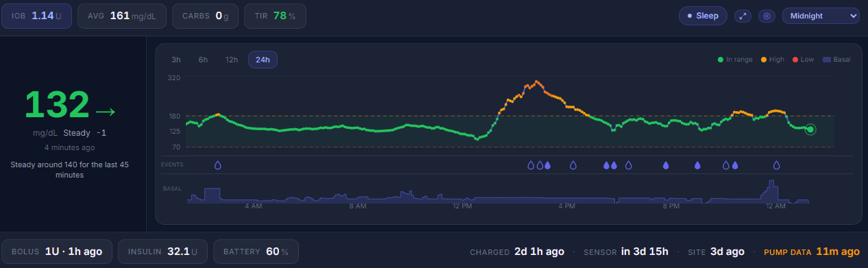Click the INSULIN 32.1 U pill
The height and width of the screenshot is (268, 868).
pyautogui.click(x=162, y=252)
